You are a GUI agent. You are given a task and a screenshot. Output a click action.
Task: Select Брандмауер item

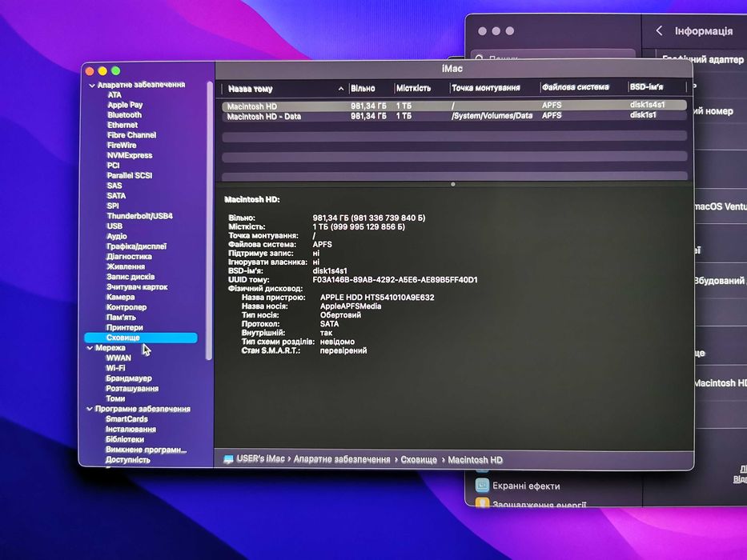pos(129,378)
